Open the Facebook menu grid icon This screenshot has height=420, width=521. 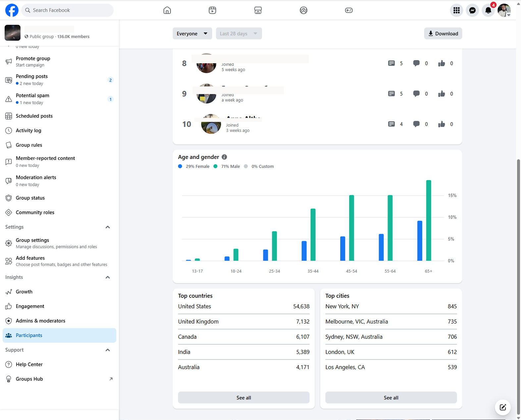tap(456, 10)
